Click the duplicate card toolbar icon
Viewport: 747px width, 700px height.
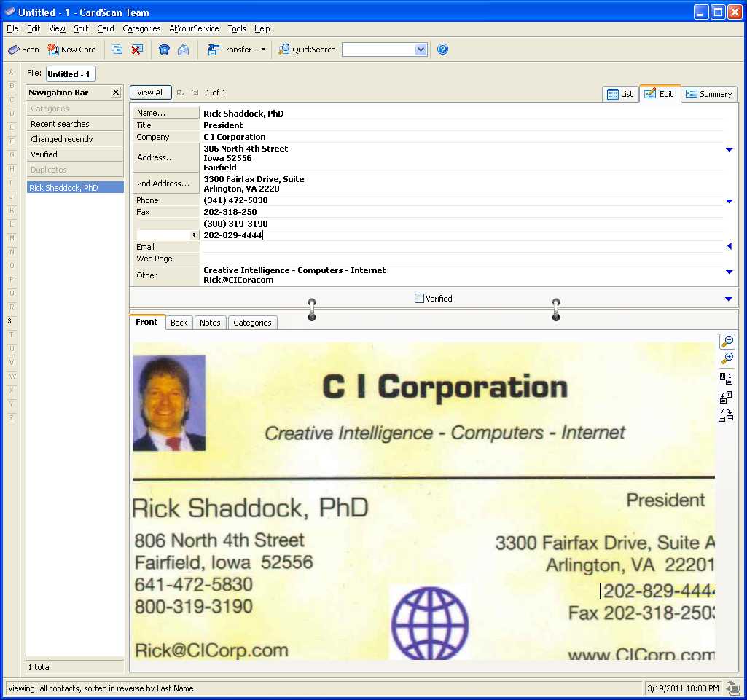pos(117,50)
